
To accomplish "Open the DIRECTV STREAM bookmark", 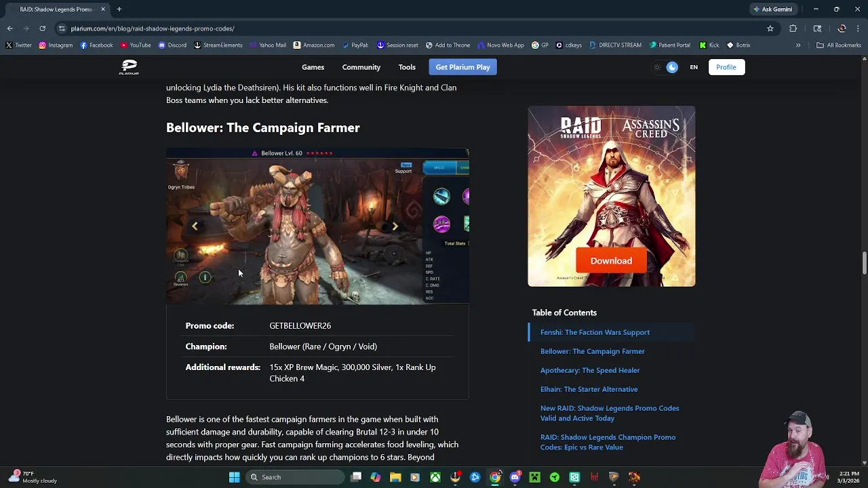I will (x=615, y=45).
